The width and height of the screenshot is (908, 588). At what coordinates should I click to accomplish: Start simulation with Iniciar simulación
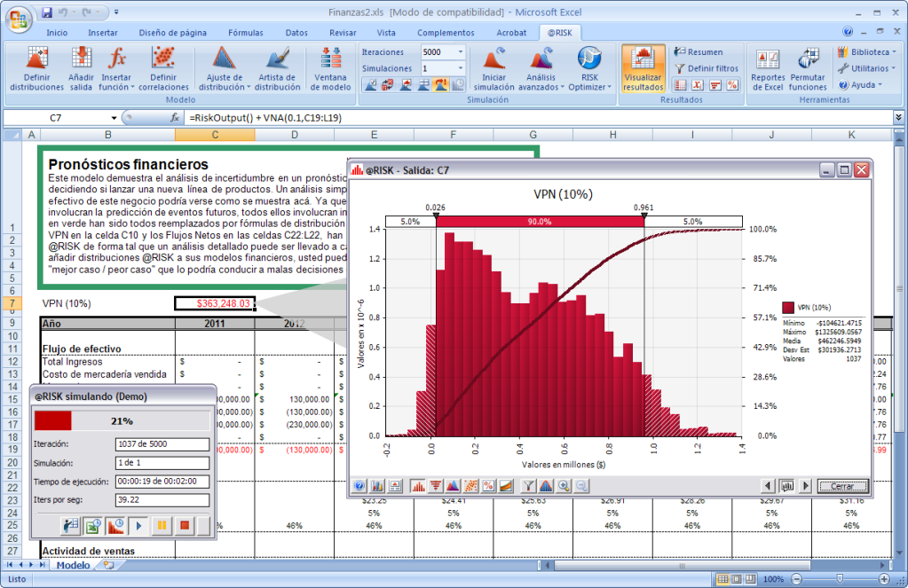(493, 69)
